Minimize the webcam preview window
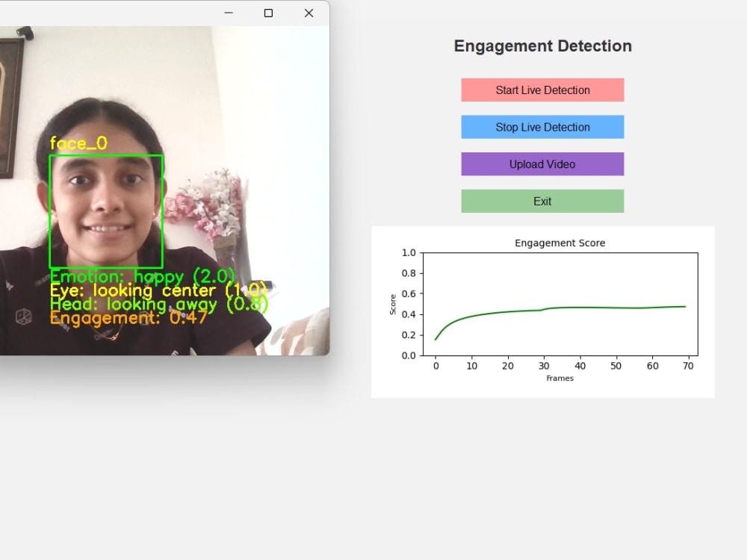This screenshot has width=747, height=560. (229, 13)
